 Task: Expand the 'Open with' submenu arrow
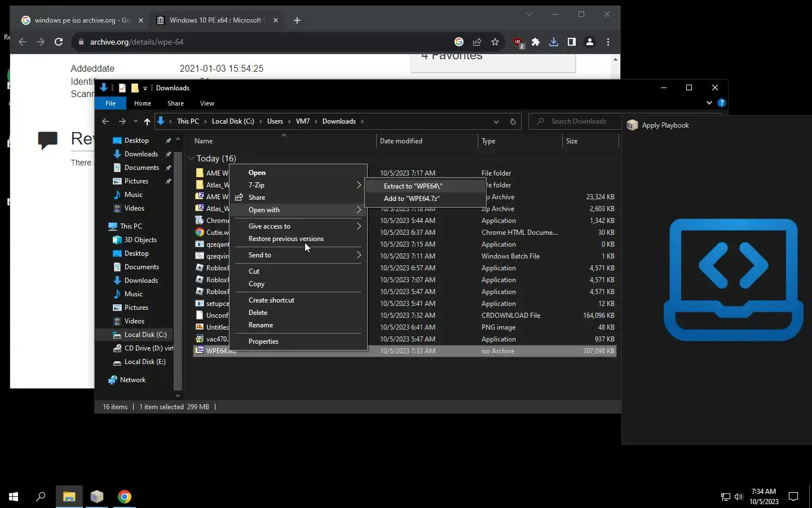coord(359,210)
